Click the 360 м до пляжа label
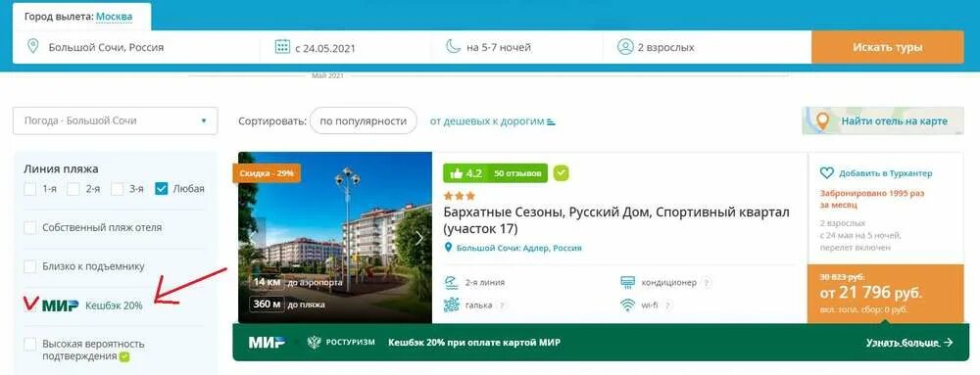Image resolution: width=980 pixels, height=375 pixels. 287,305
